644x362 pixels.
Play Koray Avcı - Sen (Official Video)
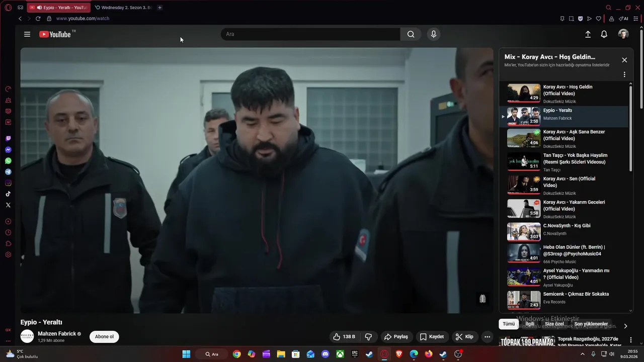click(x=563, y=186)
